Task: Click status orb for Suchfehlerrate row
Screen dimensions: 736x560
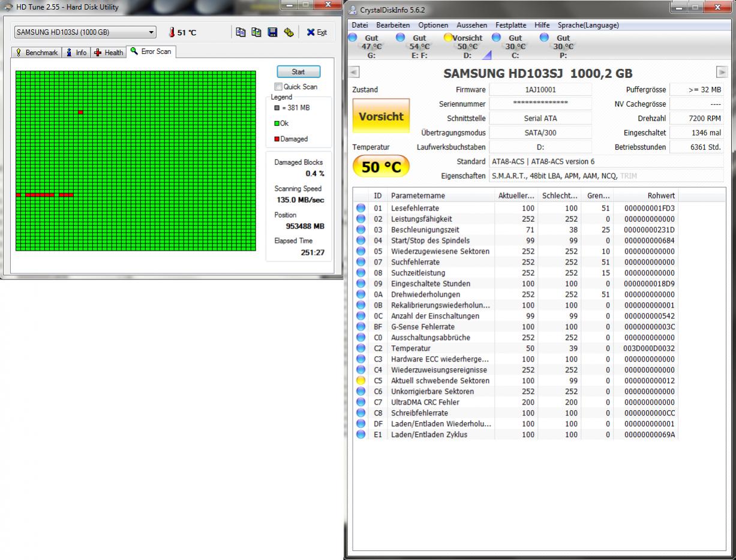Action: tap(361, 262)
